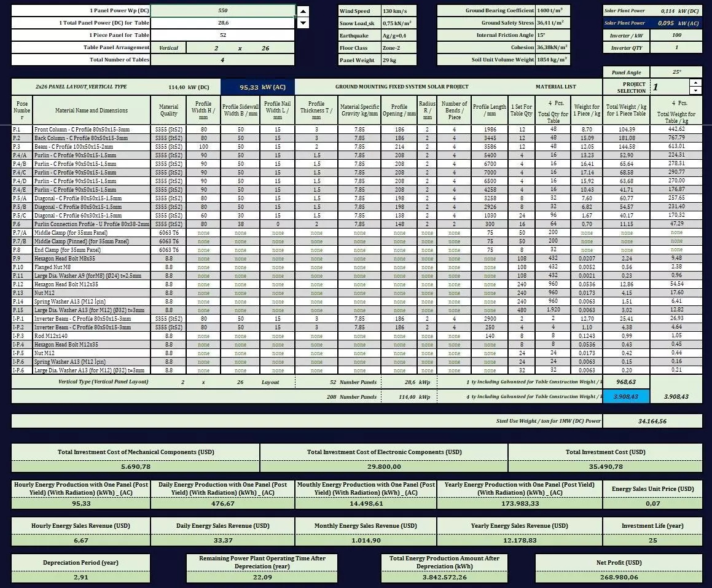
Task: Click the Panel Angle value 25°
Action: (676, 73)
